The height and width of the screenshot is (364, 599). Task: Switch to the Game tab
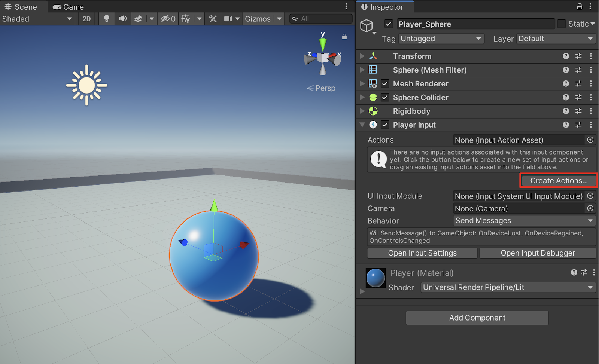[69, 7]
